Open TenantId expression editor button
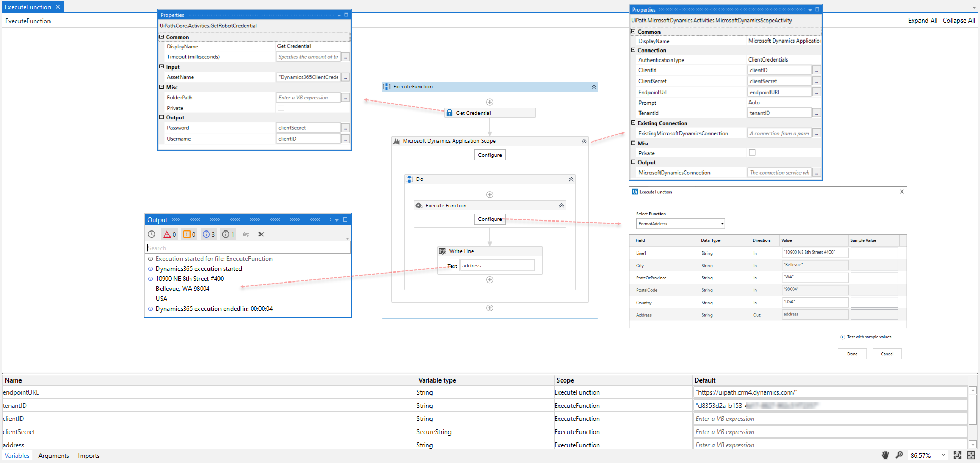The height and width of the screenshot is (463, 980). click(816, 113)
